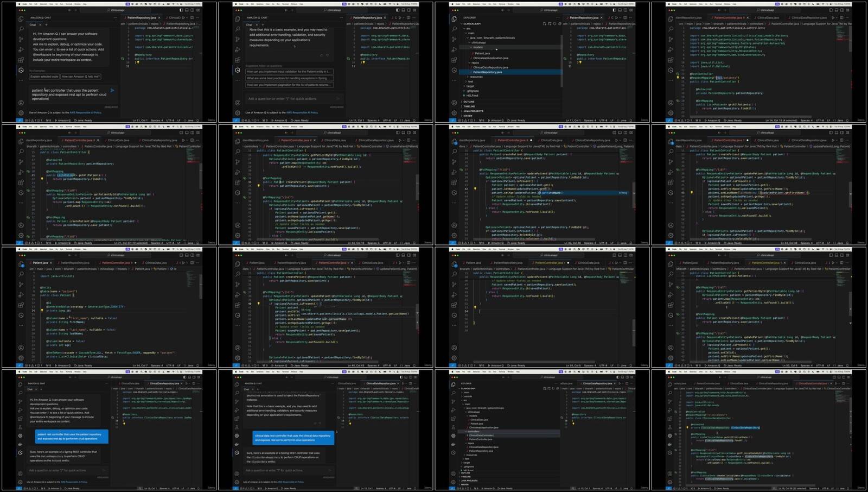Toggle primary side bar in 'Explain selected code' frame
868x492 pixels.
181,10
